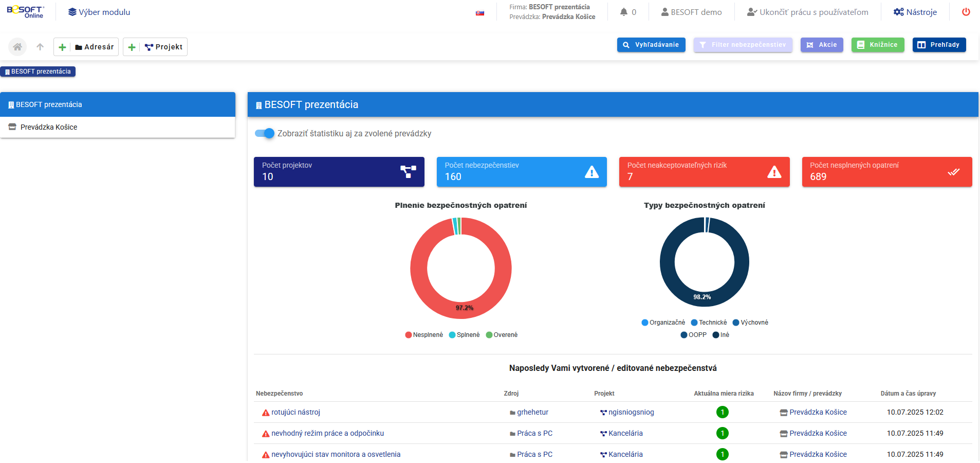Image resolution: width=980 pixels, height=463 pixels.
Task: Click Počet neakceptovateľných rizík card
Action: click(704, 172)
